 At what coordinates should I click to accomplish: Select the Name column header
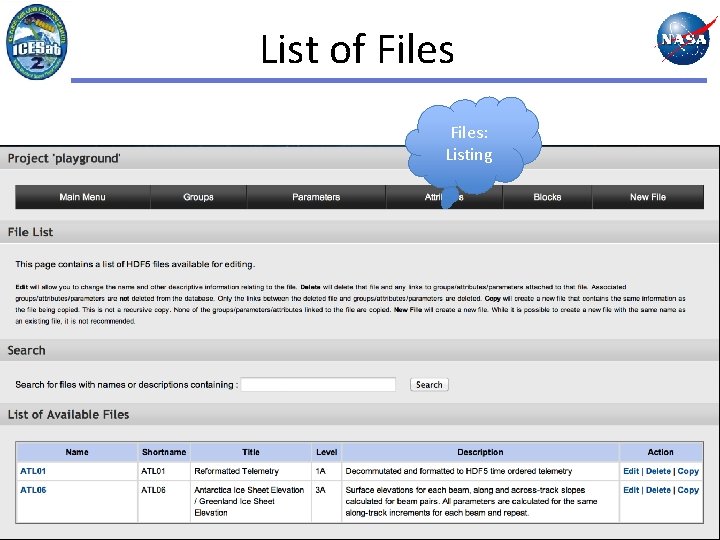point(77,452)
